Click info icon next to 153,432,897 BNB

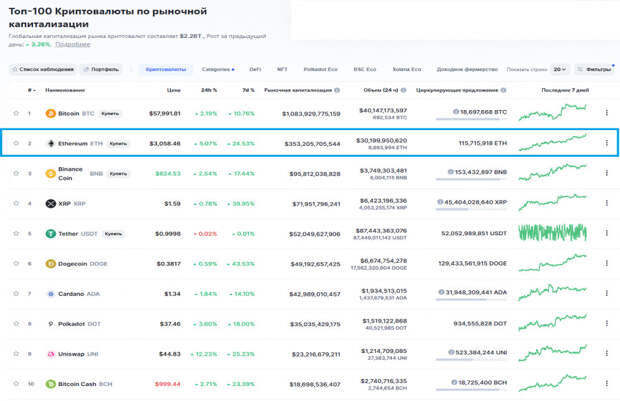point(450,172)
